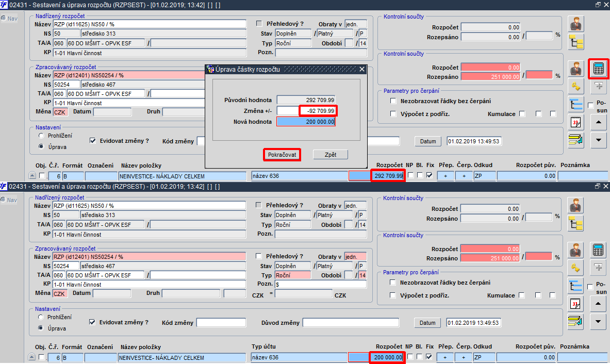This screenshot has height=364, width=610.
Task: Click the Čerp. plus button in bottom window row
Action: click(x=464, y=357)
